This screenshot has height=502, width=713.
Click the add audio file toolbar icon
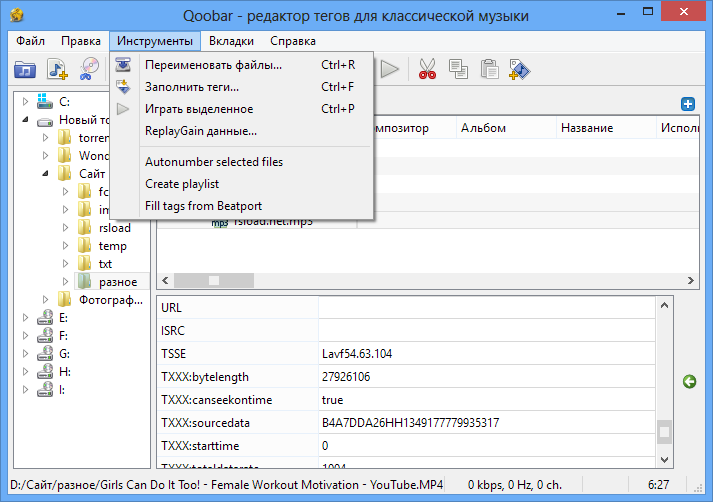[x=57, y=70]
